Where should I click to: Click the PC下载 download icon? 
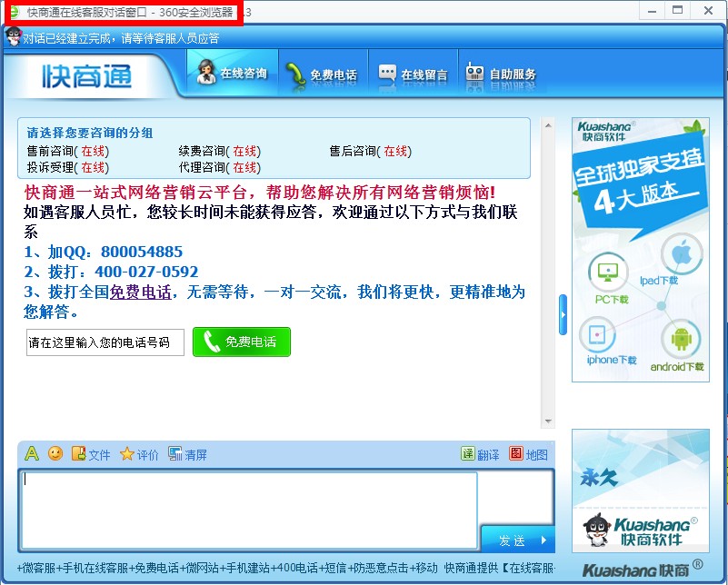tap(608, 272)
